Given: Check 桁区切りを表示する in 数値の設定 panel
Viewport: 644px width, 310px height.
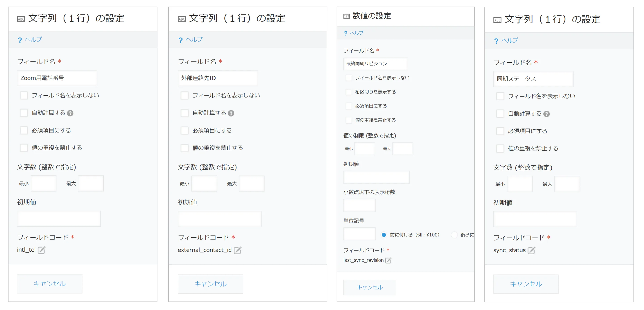Looking at the screenshot, I should pyautogui.click(x=349, y=92).
